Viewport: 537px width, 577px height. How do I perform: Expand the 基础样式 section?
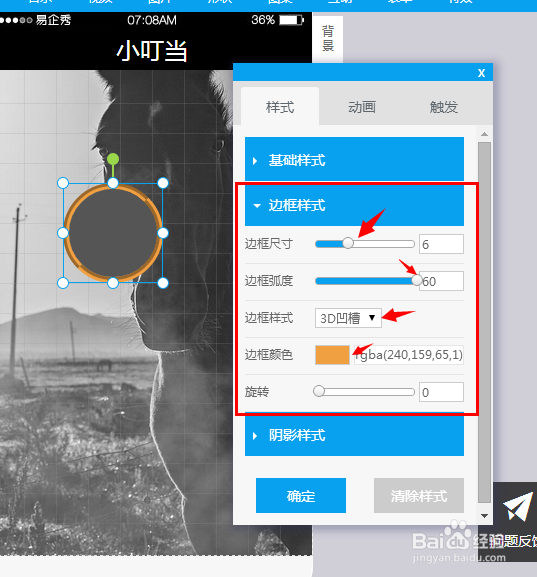[x=354, y=160]
